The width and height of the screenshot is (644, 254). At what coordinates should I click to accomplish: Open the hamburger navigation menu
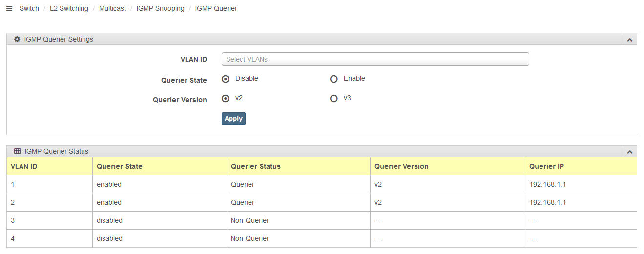pyautogui.click(x=9, y=8)
